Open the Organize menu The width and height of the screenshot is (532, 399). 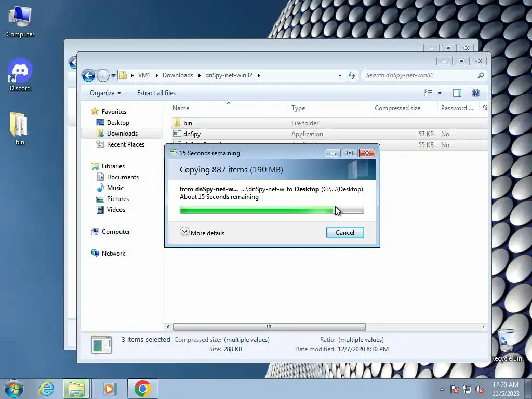coord(105,93)
